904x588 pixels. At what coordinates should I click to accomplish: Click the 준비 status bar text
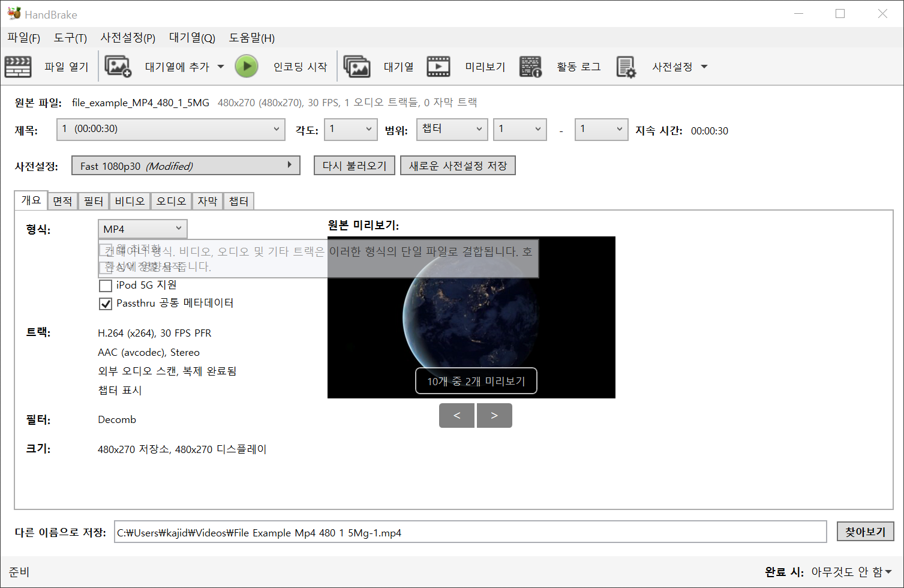pyautogui.click(x=19, y=572)
